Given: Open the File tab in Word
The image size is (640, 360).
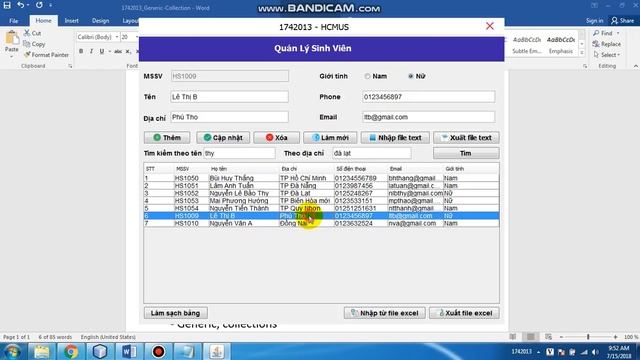Looking at the screenshot, I should [x=13, y=20].
